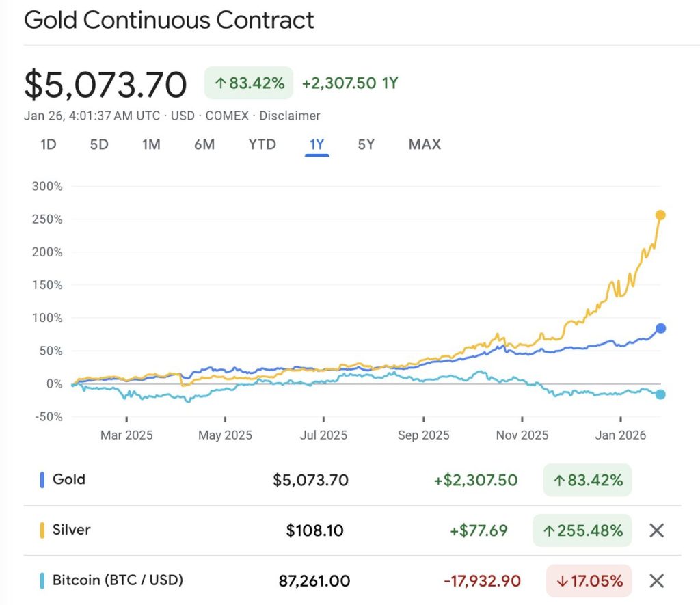Select the 5D tab
The width and height of the screenshot is (700, 605).
pyautogui.click(x=98, y=144)
